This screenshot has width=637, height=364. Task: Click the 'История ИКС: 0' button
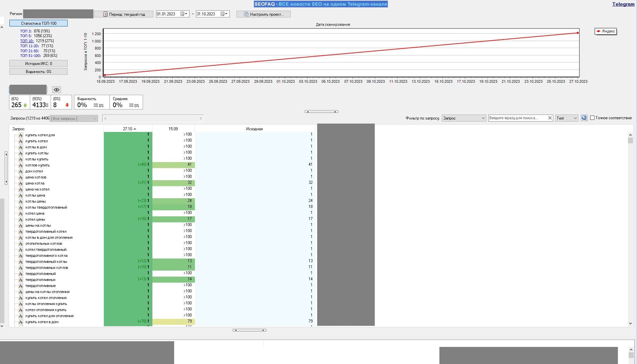coord(39,63)
